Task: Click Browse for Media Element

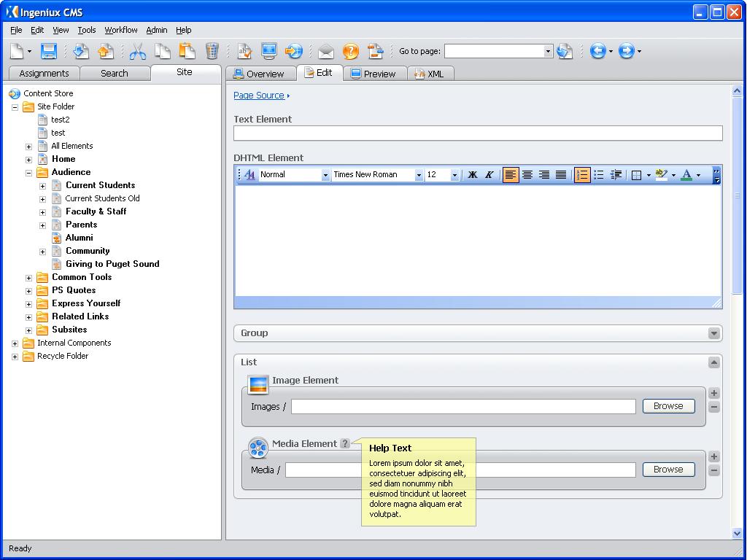Action: pos(668,469)
